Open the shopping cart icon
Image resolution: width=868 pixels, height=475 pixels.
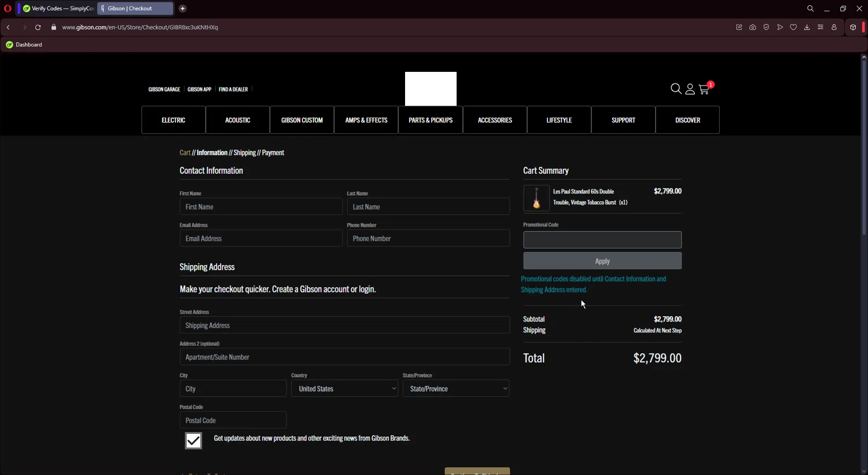coord(704,89)
